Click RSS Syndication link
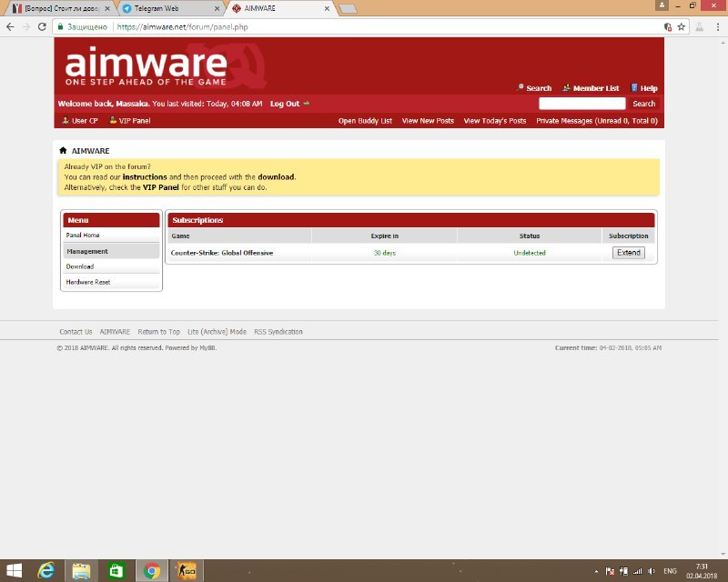 [278, 332]
